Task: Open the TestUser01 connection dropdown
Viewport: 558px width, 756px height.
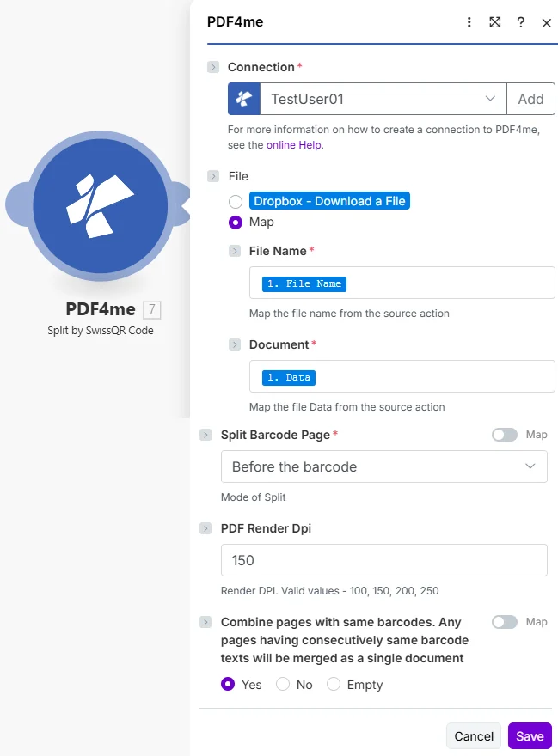Action: pyautogui.click(x=383, y=99)
